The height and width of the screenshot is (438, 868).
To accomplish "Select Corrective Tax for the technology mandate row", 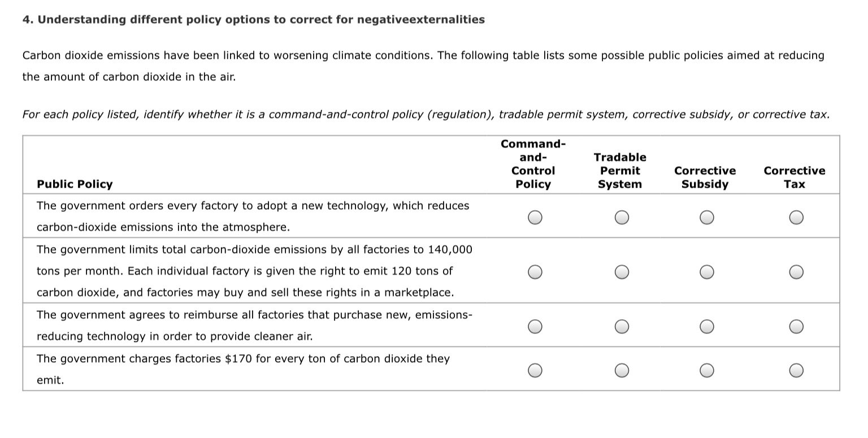I will [796, 216].
